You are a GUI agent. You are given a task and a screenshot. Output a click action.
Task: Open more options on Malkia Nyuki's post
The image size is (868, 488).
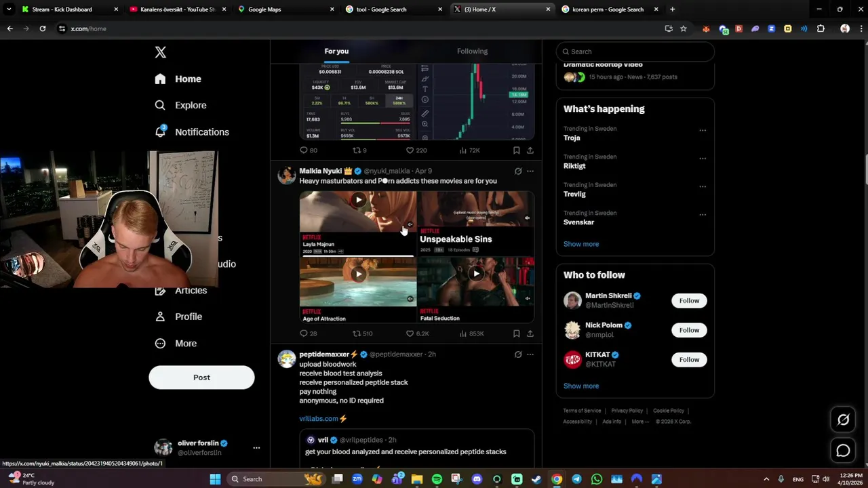tap(530, 171)
